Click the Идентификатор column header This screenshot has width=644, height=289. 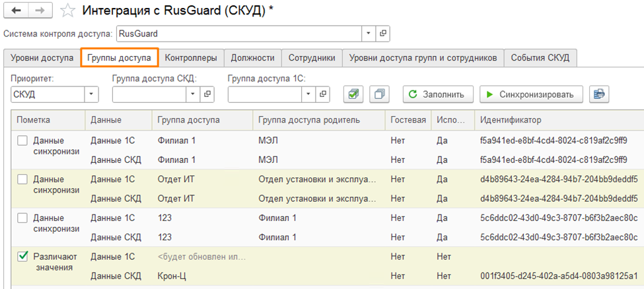pos(511,120)
